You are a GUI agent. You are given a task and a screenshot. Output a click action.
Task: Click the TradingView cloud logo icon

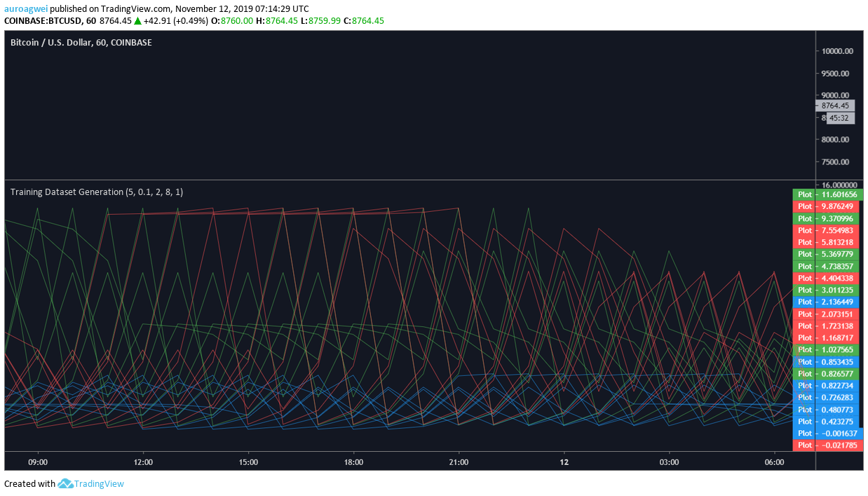pos(65,483)
